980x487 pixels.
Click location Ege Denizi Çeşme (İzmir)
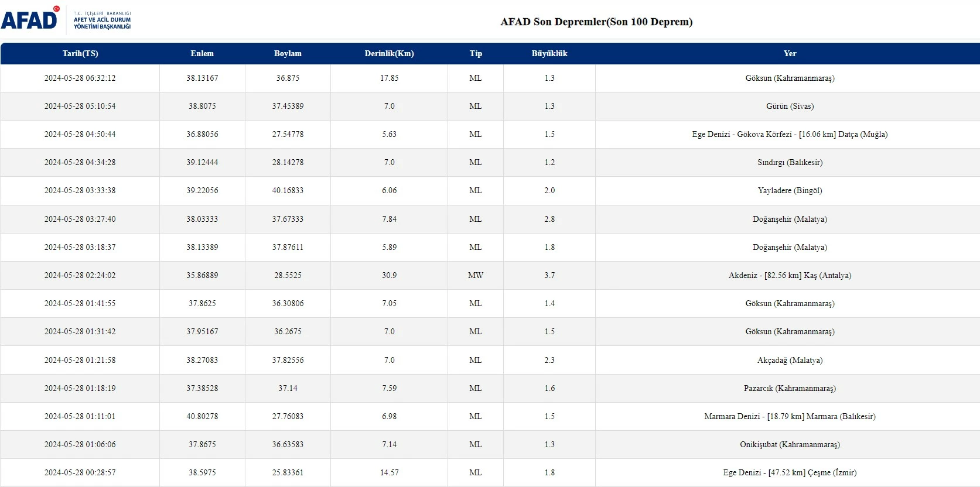click(x=790, y=472)
